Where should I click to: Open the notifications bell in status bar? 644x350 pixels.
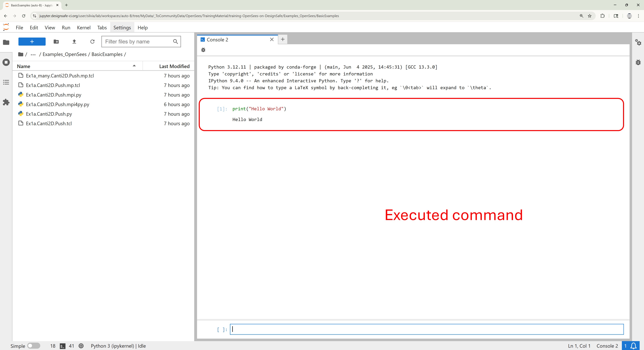pos(633,346)
